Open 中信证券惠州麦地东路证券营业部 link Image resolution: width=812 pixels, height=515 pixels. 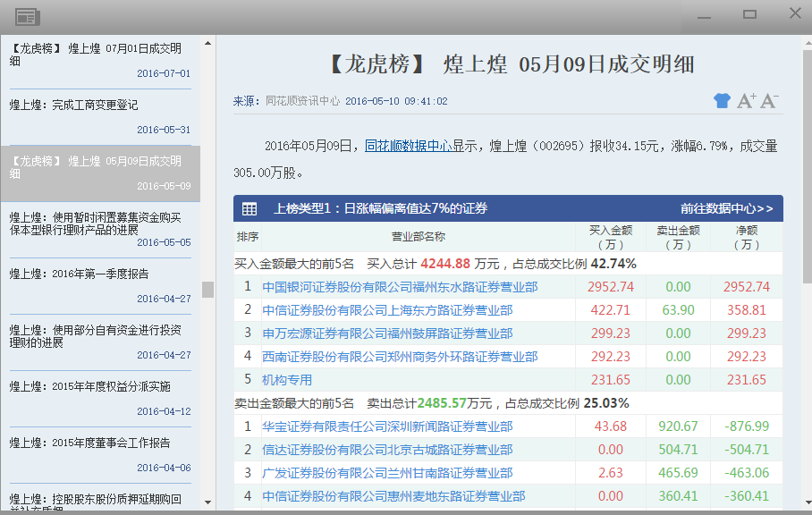coord(393,496)
